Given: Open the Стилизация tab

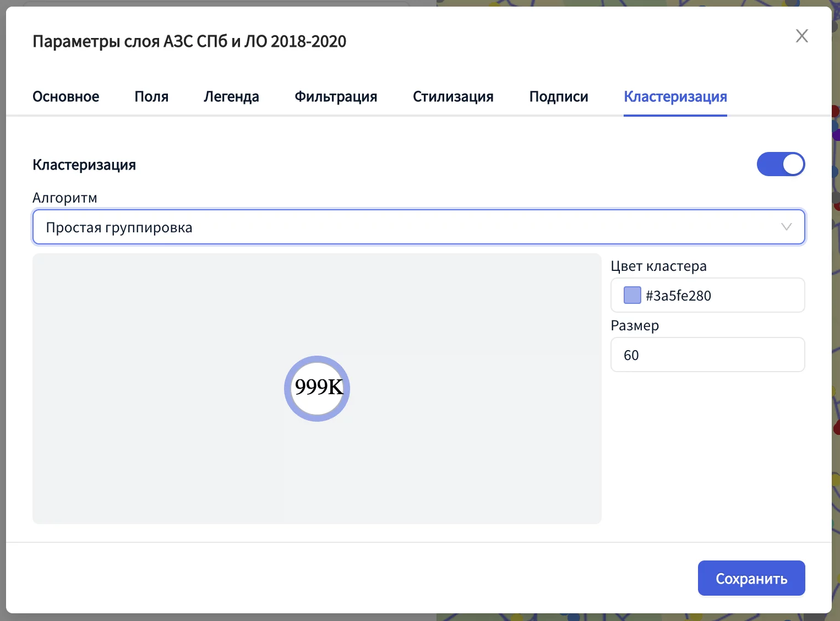Looking at the screenshot, I should (x=453, y=97).
